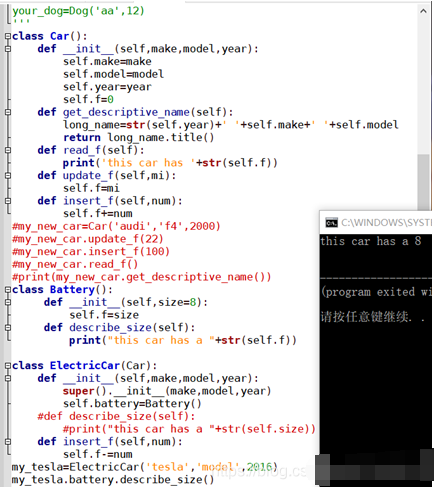Collapse the class ElectricCar code fold
434x487 pixels.
pos(8,365)
